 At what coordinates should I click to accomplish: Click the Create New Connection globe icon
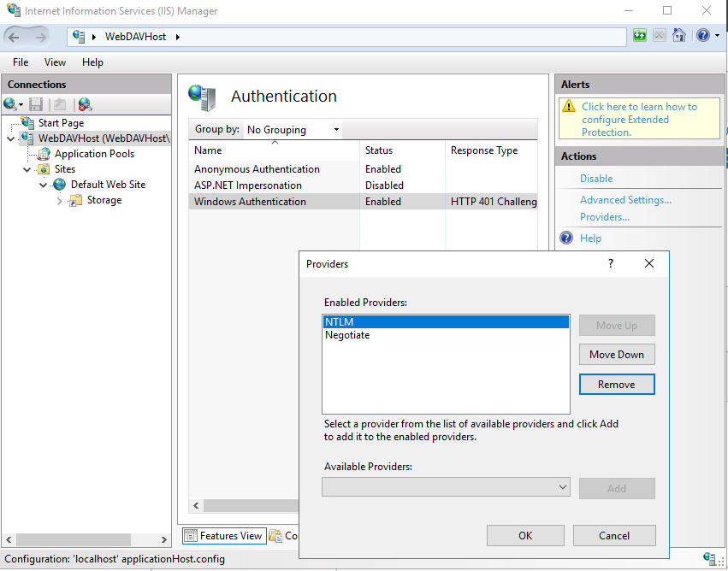pyautogui.click(x=9, y=104)
